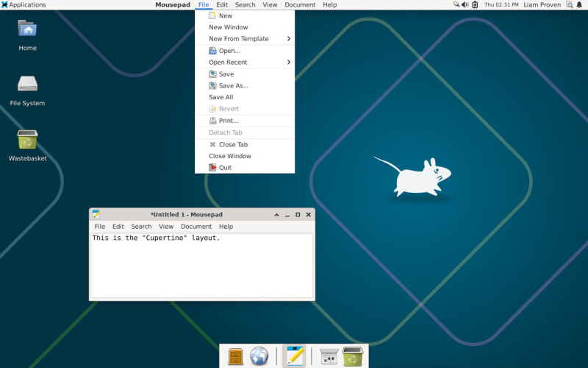Open the Wastebasket desktop icon
Screen dimensions: 588x368
(27, 139)
